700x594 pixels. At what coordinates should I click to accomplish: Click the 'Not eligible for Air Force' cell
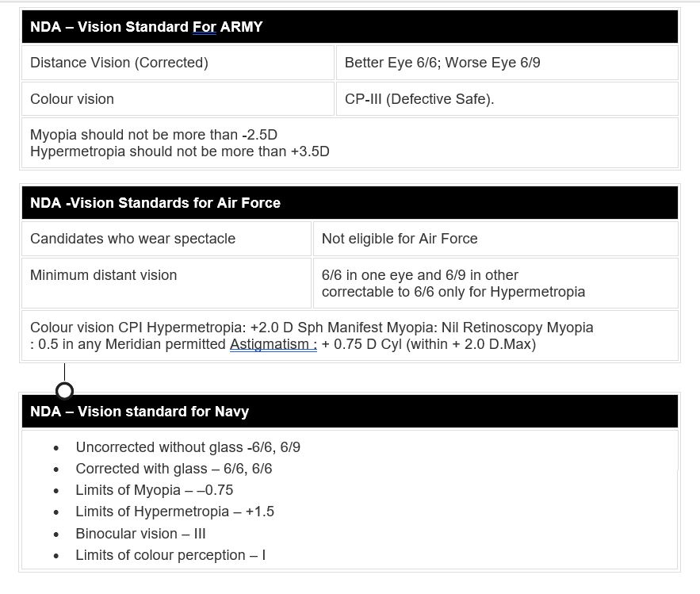coord(495,239)
